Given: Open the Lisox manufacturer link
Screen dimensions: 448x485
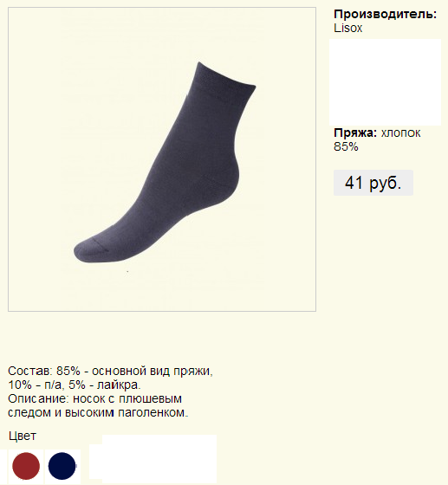Looking at the screenshot, I should [347, 28].
